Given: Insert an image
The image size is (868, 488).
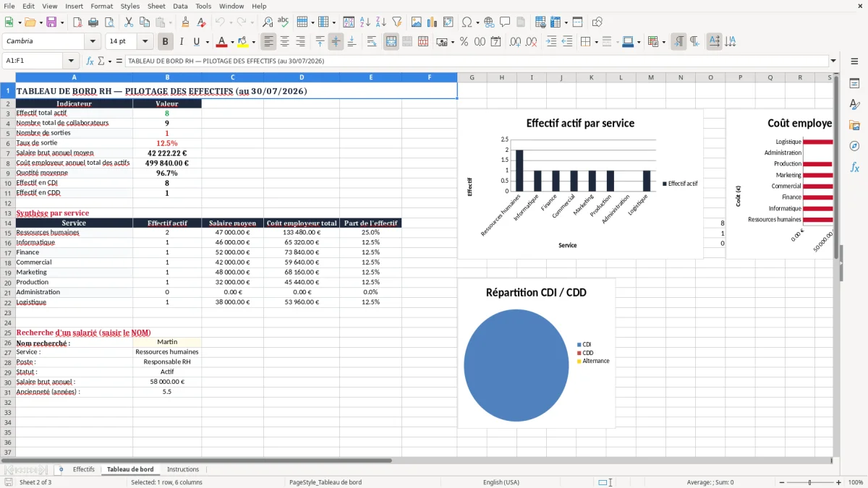Looking at the screenshot, I should point(417,22).
